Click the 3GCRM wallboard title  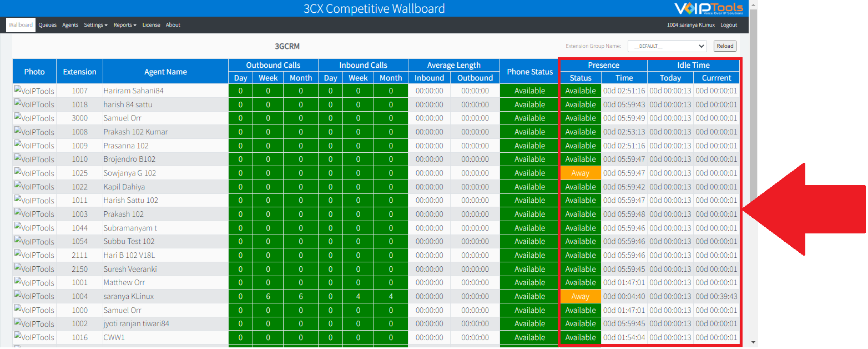(x=287, y=46)
